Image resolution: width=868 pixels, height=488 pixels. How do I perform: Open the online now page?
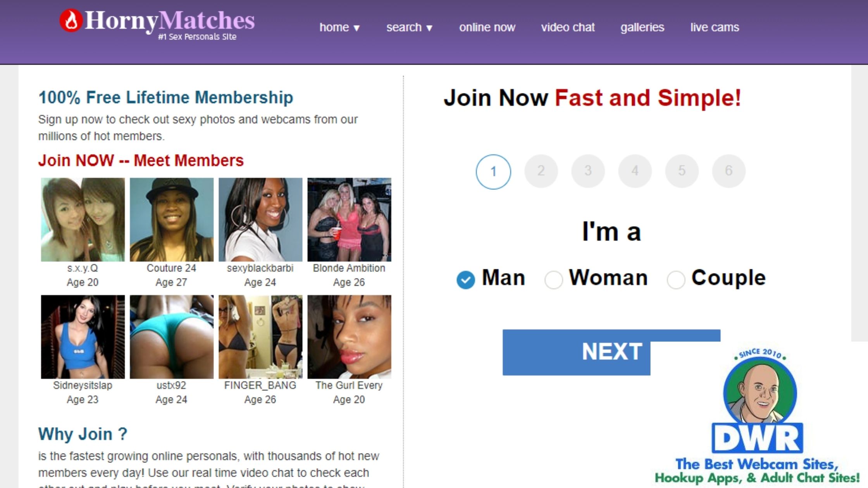pos(487,27)
